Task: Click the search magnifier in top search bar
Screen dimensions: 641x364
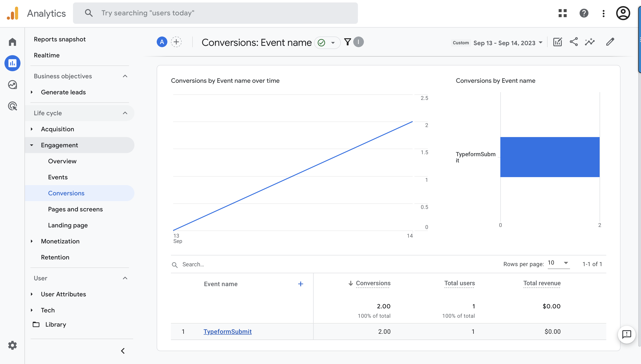Action: 89,13
